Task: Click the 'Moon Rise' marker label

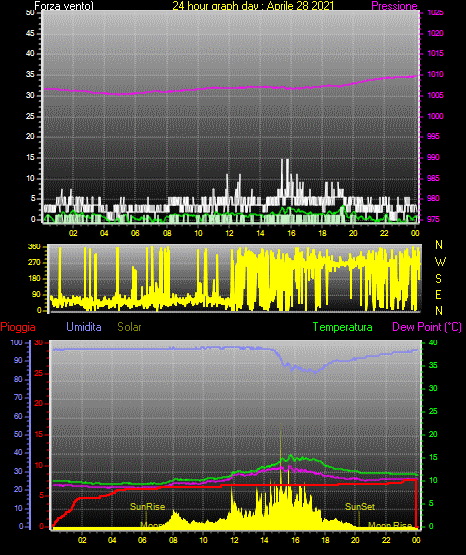Action: pos(390,525)
